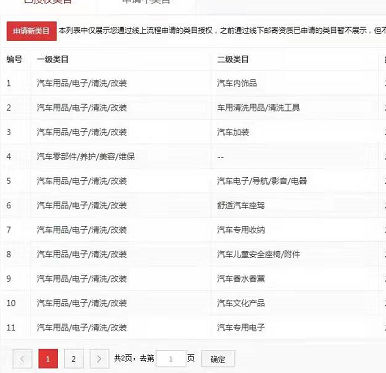Click the 编号 column header
386x373 pixels.
(14, 59)
